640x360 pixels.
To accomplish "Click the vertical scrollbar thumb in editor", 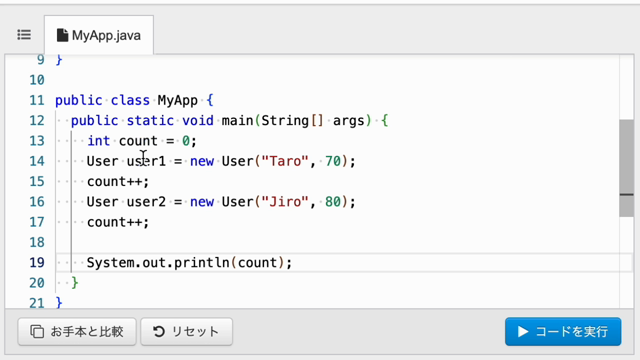I will 626,168.
